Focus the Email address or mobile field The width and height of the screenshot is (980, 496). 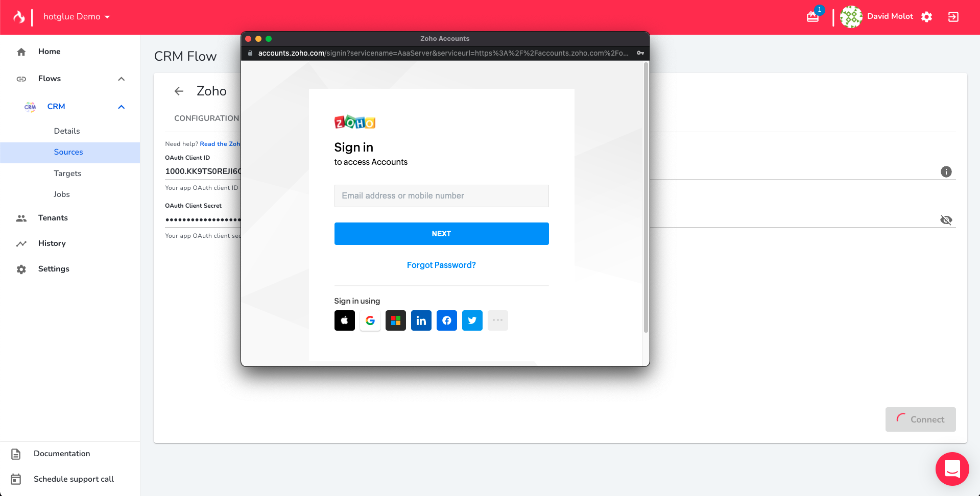tap(441, 196)
